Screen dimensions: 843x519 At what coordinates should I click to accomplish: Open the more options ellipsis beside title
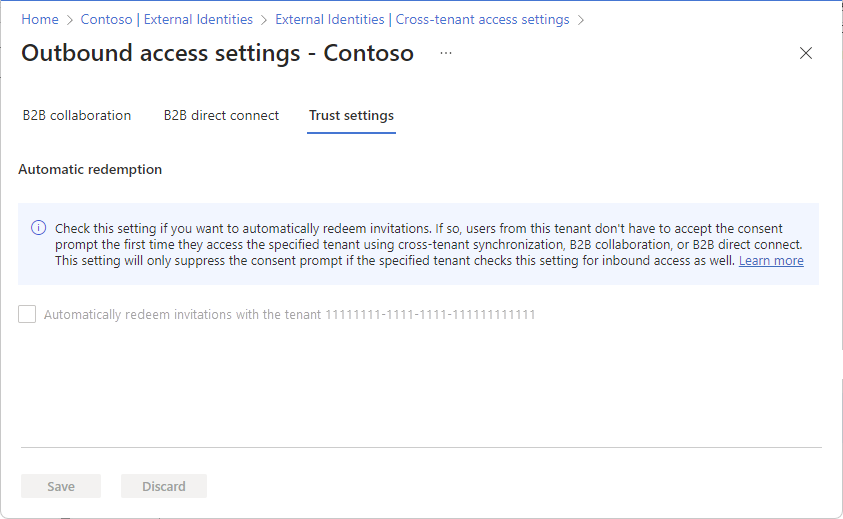pos(446,53)
